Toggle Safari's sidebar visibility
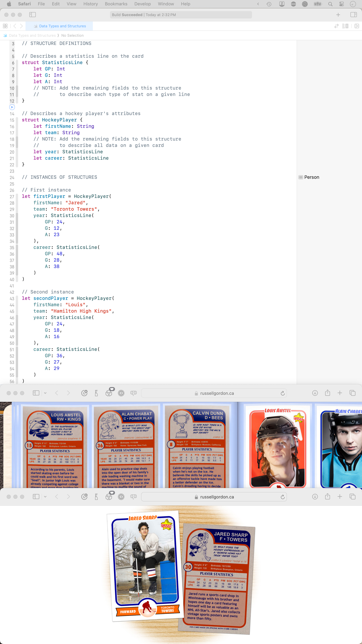This screenshot has width=362, height=644. pos(36,393)
